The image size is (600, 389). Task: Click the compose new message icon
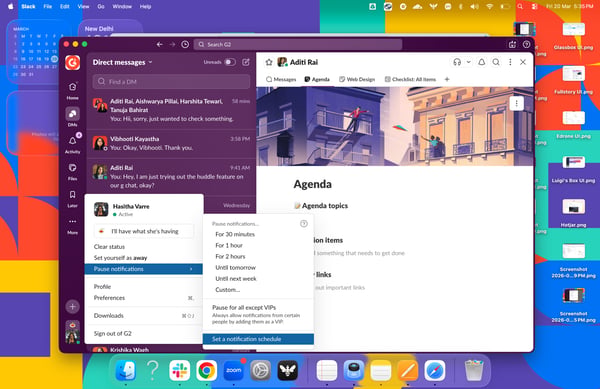tap(246, 62)
